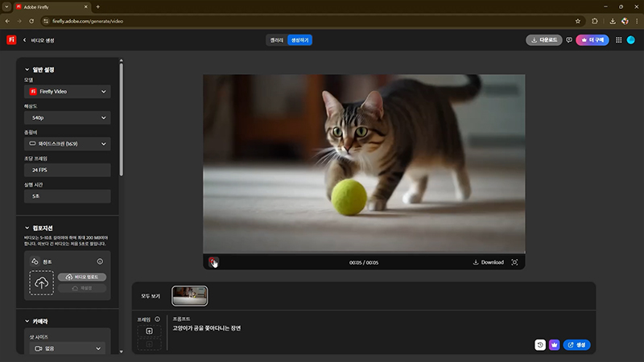Open the feedback chat bubble icon
Screen dimensions: 644x362
click(x=569, y=39)
